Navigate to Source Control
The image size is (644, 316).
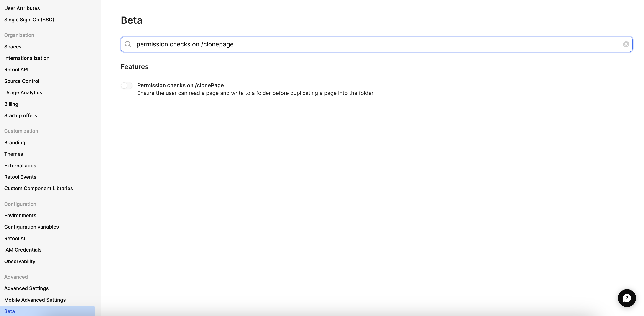tap(22, 81)
